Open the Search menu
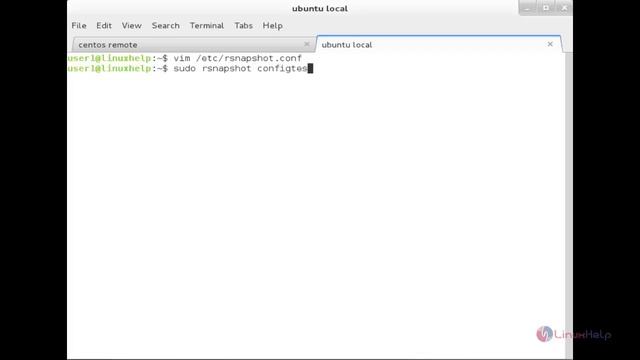Screen dimensions: 640x360 click(166, 26)
